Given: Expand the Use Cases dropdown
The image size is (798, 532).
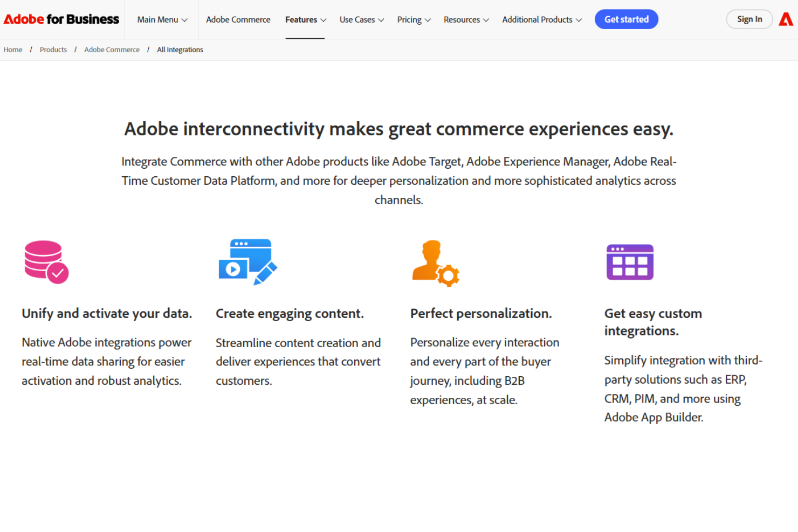Looking at the screenshot, I should (x=361, y=19).
